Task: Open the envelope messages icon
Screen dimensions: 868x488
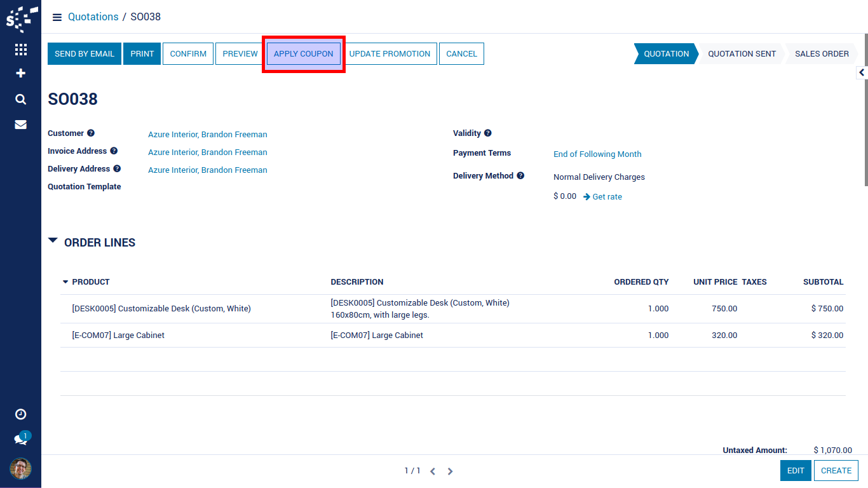Action: 20,125
